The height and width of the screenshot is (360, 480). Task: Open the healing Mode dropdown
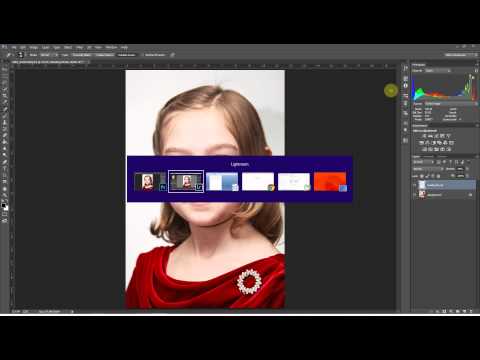[49, 55]
